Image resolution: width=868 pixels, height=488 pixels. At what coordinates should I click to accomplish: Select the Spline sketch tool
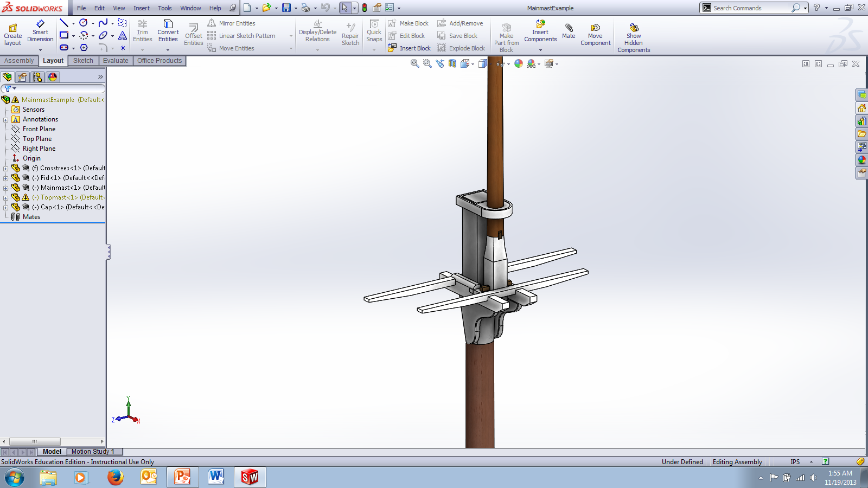[103, 23]
